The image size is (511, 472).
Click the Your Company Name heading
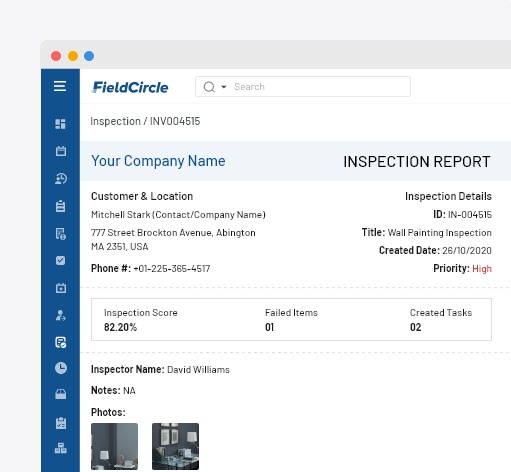tap(158, 161)
